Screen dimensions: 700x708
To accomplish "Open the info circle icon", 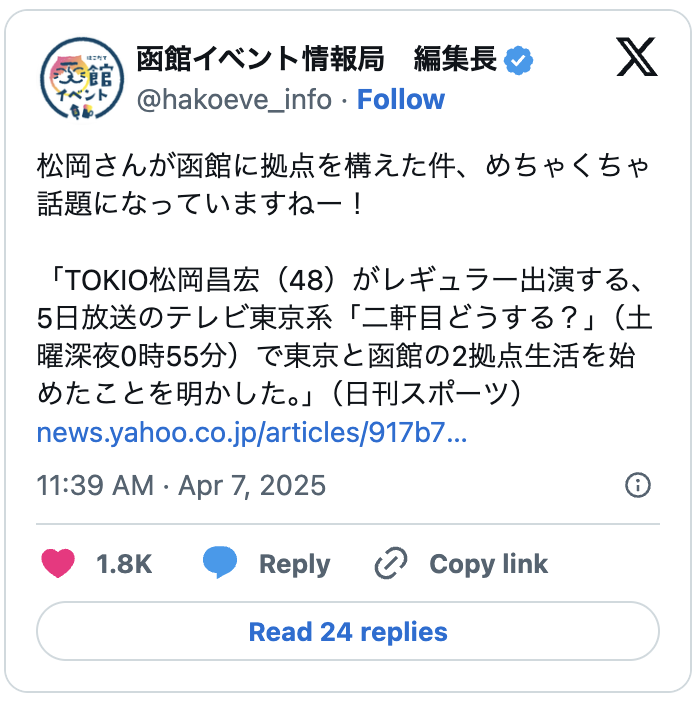I will click(637, 486).
